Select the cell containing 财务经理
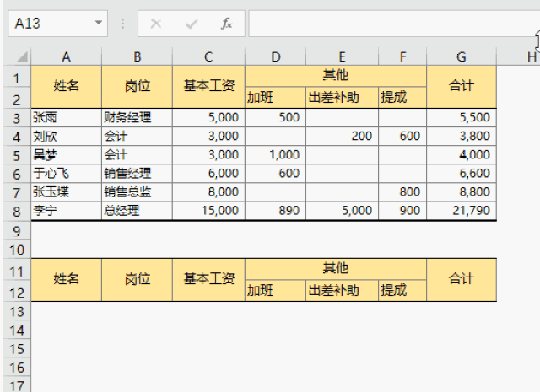The image size is (540, 392). 137,118
